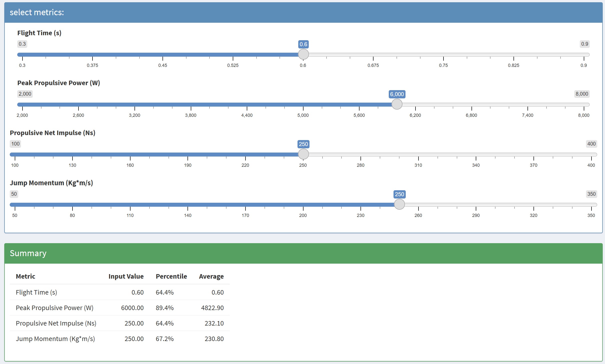Click the 0.675 tick on Flight Time slider

tap(373, 59)
